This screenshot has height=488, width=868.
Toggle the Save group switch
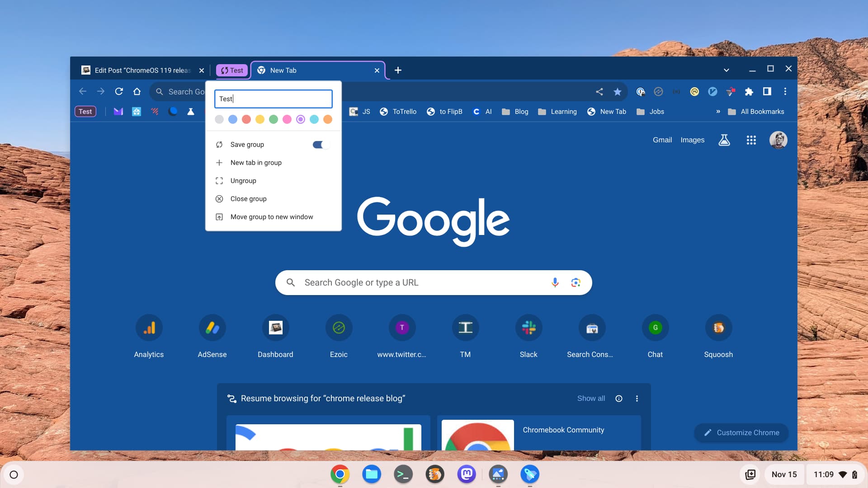(321, 145)
